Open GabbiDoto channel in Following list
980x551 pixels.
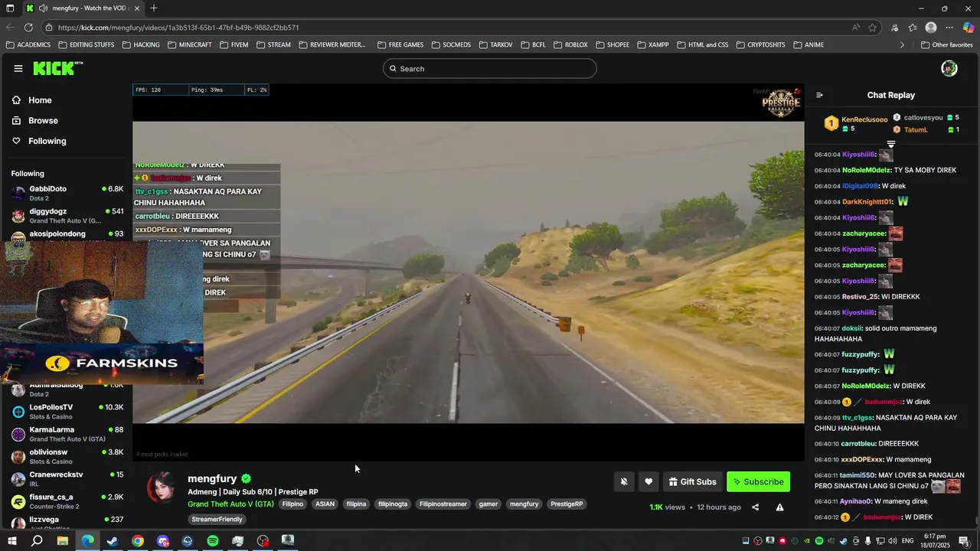pyautogui.click(x=67, y=193)
